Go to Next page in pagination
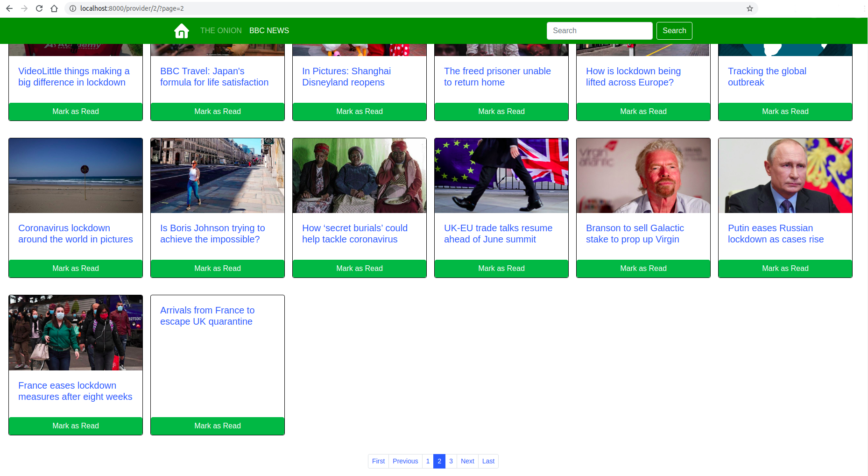The width and height of the screenshot is (868, 476). [467, 461]
